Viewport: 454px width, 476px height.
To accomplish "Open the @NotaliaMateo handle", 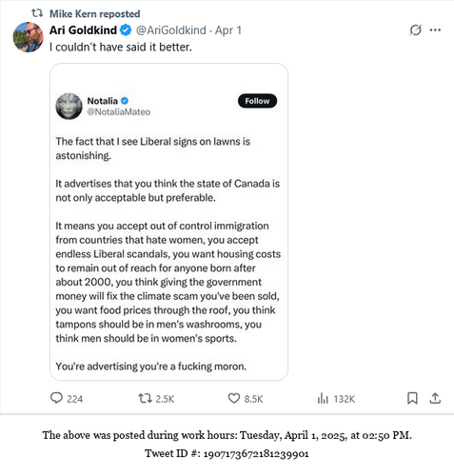I will [x=119, y=111].
